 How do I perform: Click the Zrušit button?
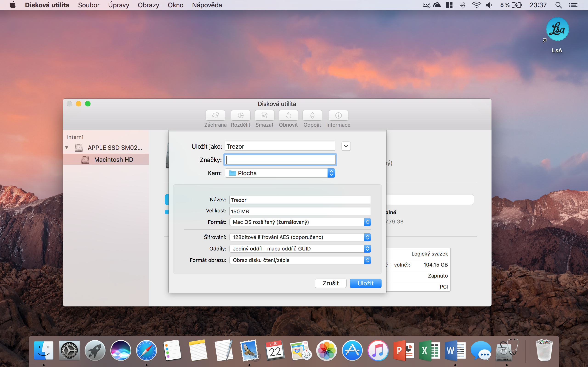(331, 283)
